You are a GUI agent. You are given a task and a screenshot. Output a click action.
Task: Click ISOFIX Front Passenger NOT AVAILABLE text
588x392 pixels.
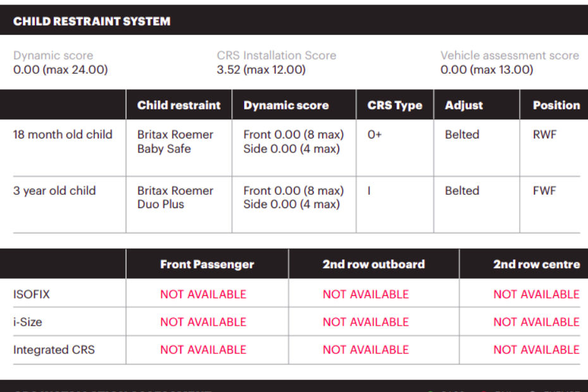203,294
